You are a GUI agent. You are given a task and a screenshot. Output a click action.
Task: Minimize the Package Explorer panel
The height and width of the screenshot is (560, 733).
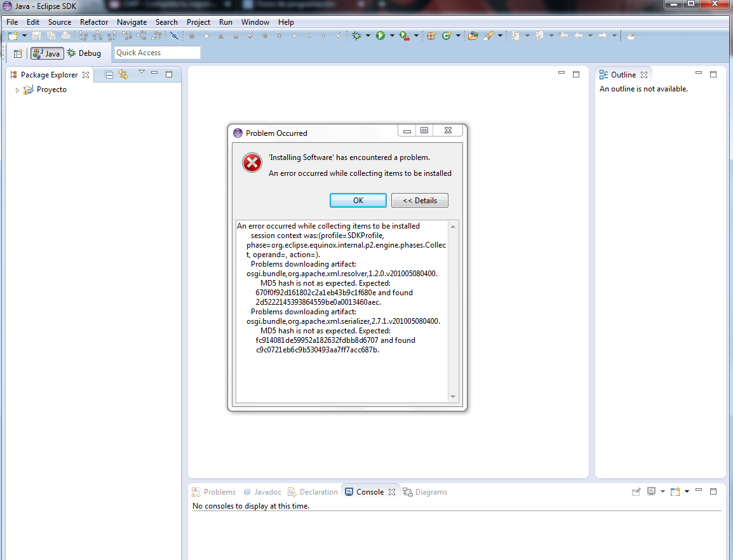154,73
